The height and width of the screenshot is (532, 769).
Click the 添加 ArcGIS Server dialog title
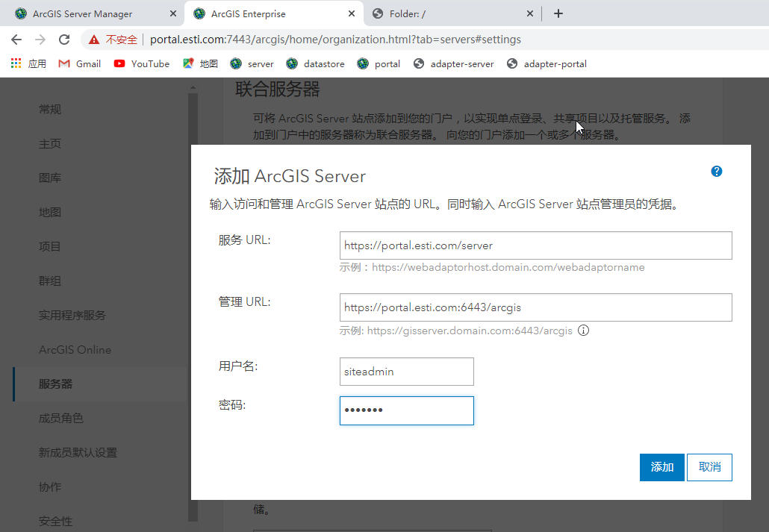tap(290, 176)
